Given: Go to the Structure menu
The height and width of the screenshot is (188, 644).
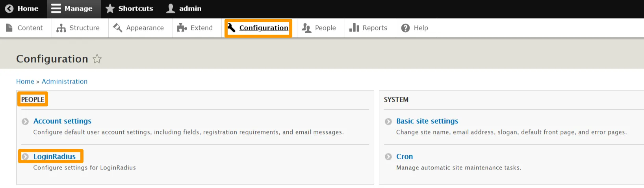Looking at the screenshot, I should pos(78,28).
